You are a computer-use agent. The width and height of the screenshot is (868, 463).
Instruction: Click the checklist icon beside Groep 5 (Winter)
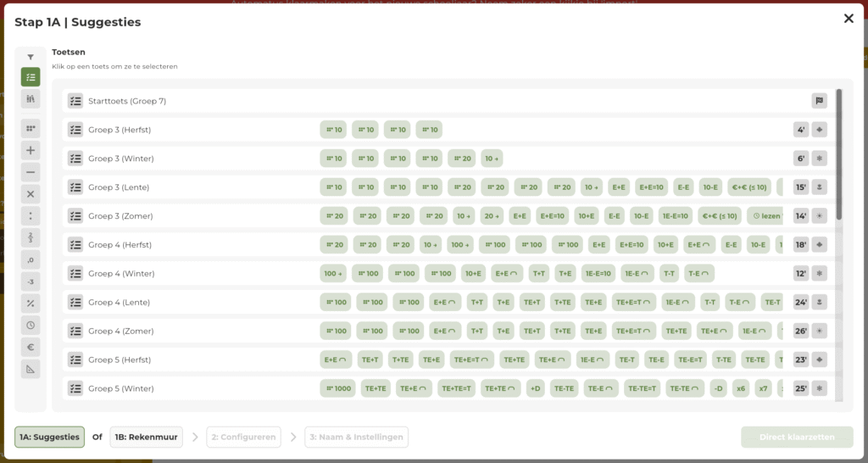(x=75, y=388)
